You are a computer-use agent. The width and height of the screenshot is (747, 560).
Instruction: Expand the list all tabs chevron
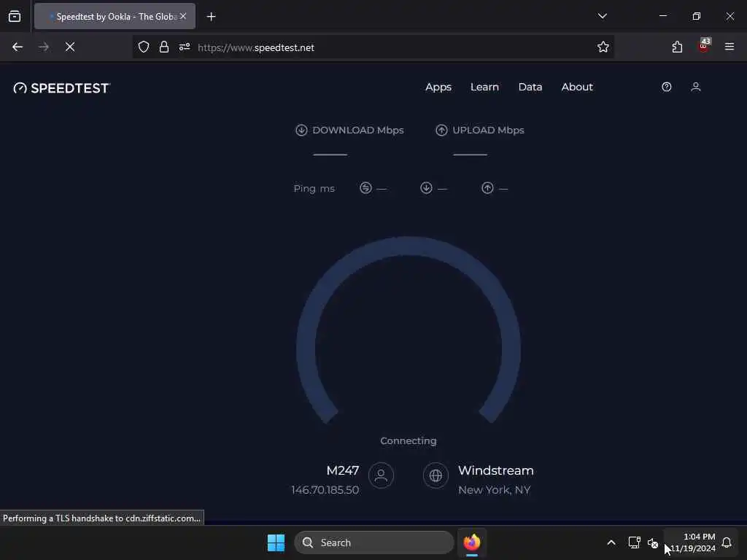tap(602, 16)
